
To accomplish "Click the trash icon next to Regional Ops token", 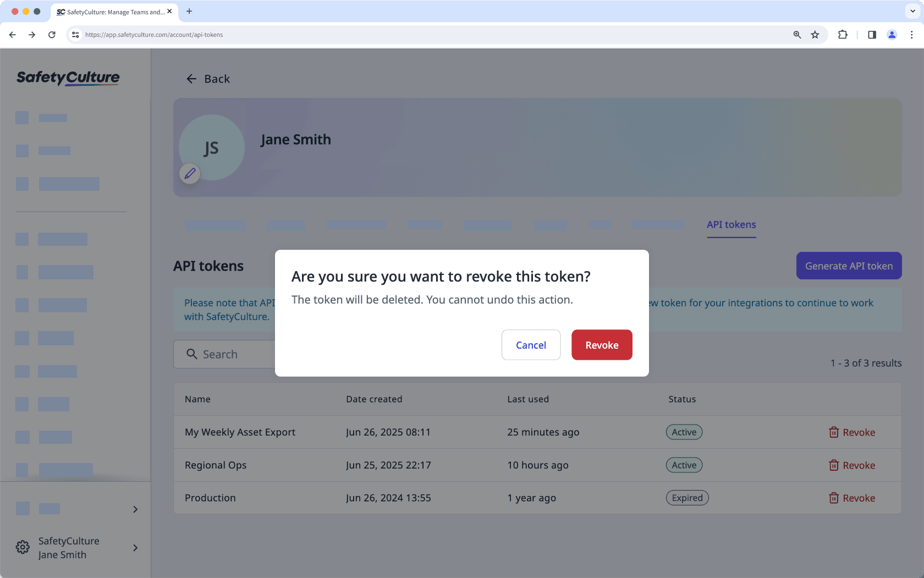I will pyautogui.click(x=833, y=465).
